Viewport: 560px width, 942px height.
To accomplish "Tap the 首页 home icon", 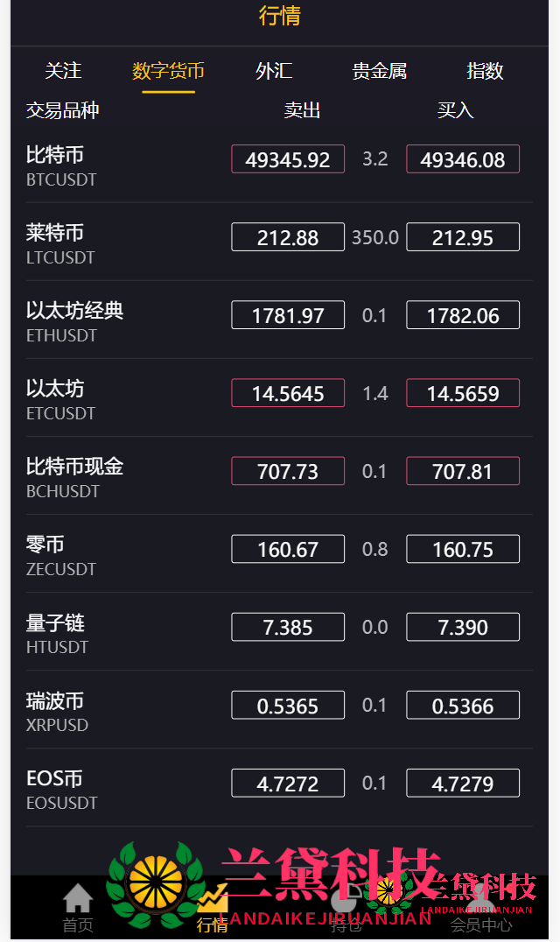I will [x=78, y=900].
